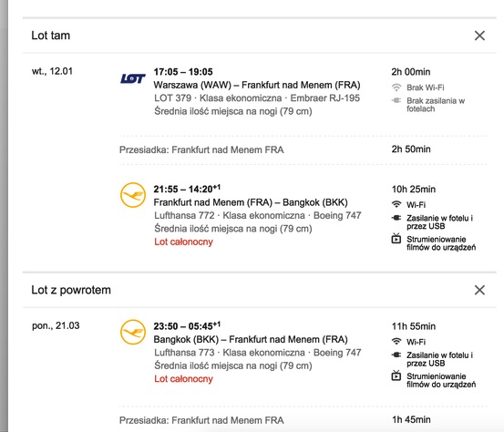The image size is (504, 432).
Task: Click 'Lot całonocny' warning under Lufthansa 772
Action: click(x=183, y=242)
